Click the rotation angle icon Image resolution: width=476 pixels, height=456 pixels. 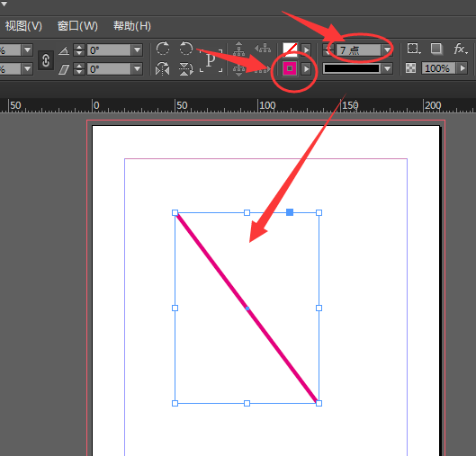64,50
